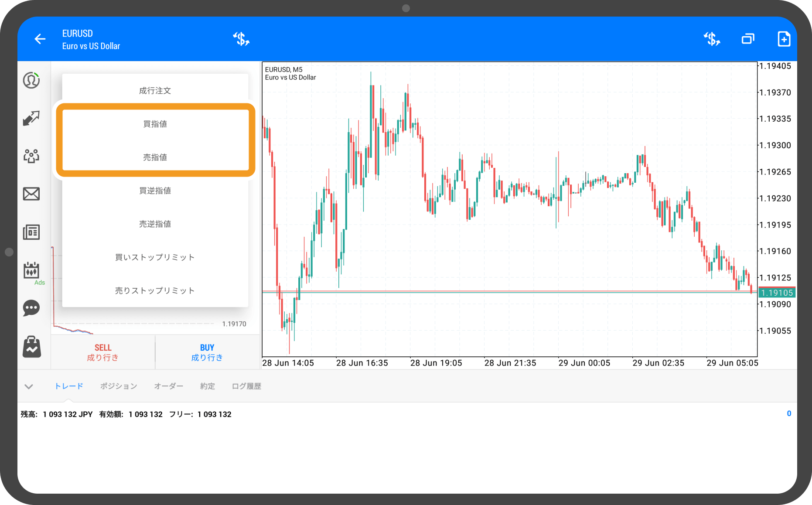Image resolution: width=812 pixels, height=505 pixels.
Task: Collapse the bottom panel with chevron
Action: [29, 386]
